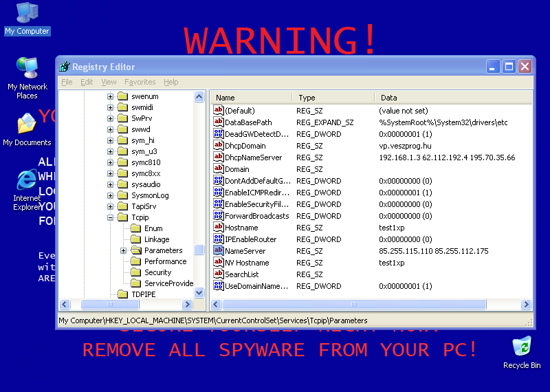Open the View menu
The height and width of the screenshot is (392, 550).
[x=109, y=82]
